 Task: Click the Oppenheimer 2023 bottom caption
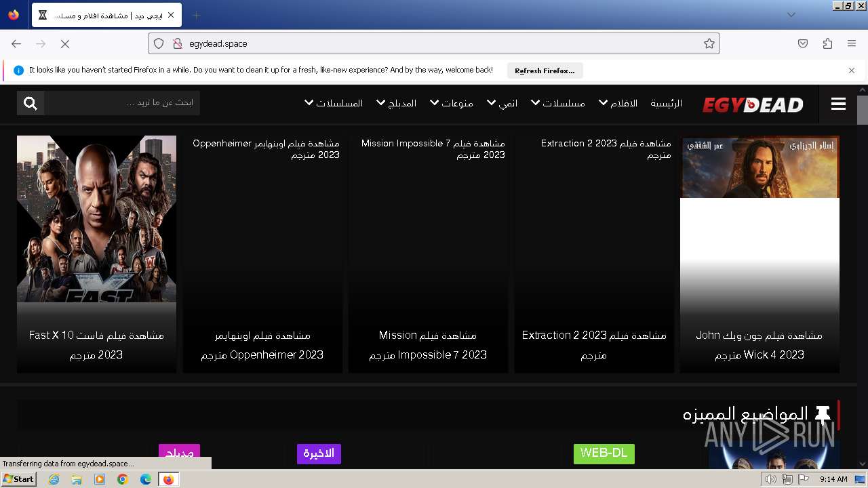point(262,345)
